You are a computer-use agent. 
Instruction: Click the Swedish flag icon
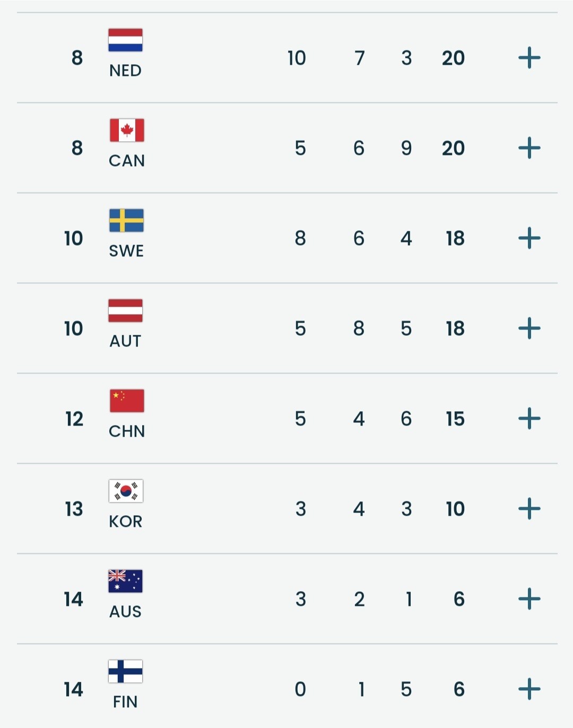click(126, 221)
